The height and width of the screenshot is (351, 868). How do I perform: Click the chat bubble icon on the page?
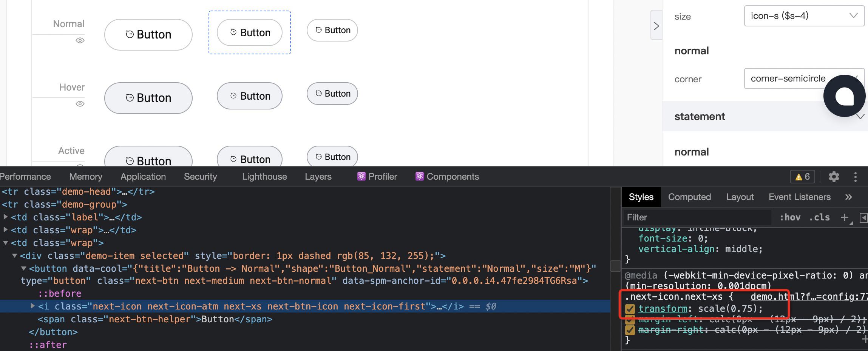click(x=845, y=96)
